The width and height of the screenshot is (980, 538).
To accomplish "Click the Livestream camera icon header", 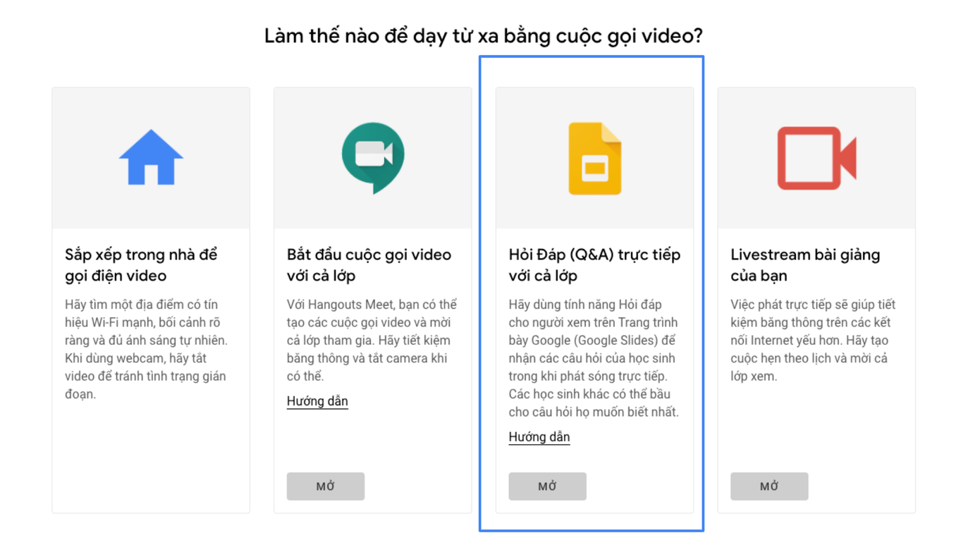I will (x=816, y=157).
